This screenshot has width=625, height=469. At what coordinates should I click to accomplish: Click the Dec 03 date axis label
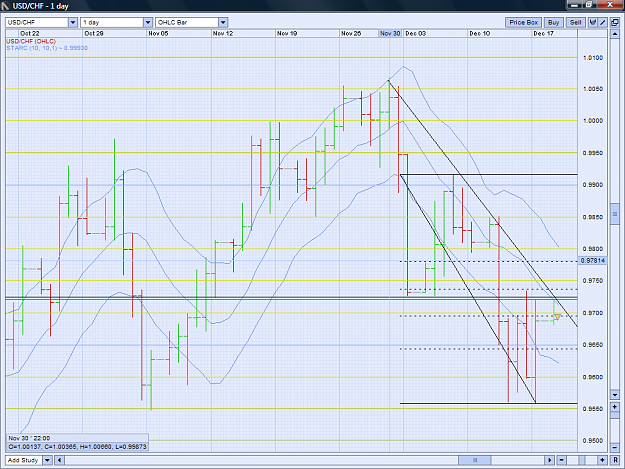[x=415, y=33]
